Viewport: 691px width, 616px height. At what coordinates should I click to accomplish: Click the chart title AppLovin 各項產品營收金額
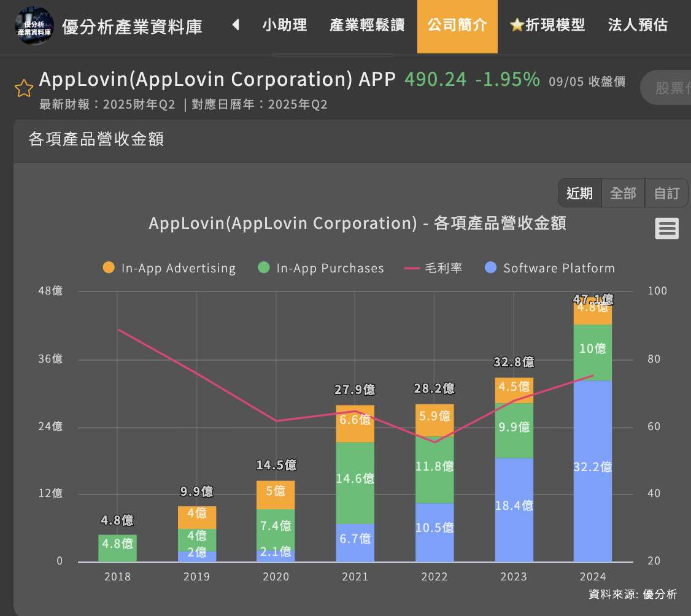(357, 223)
